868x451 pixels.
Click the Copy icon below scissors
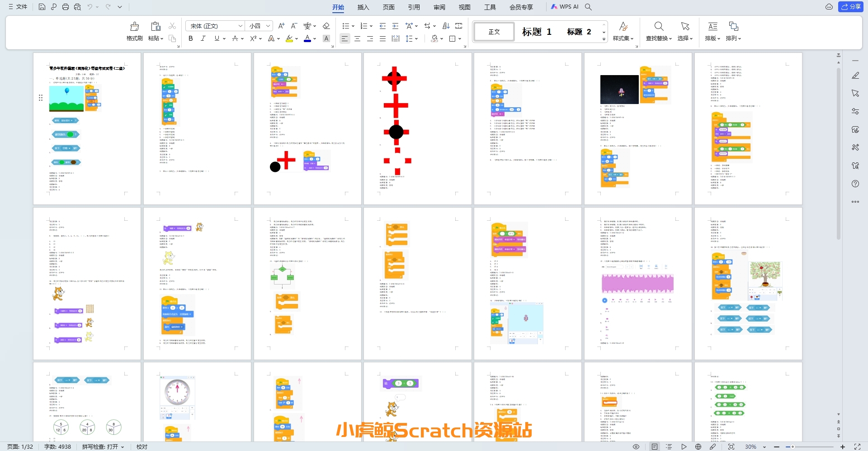point(172,38)
